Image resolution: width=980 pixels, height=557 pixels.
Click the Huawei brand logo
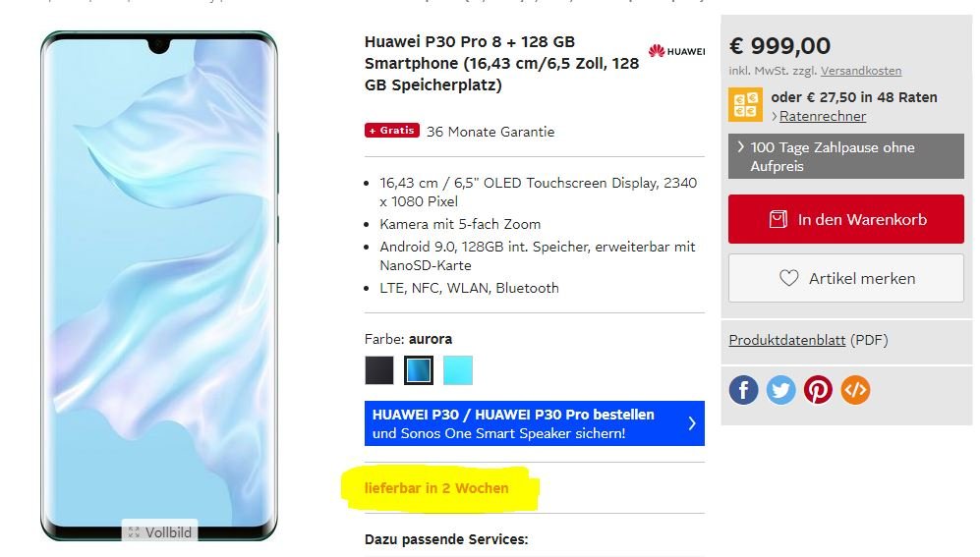click(x=677, y=51)
